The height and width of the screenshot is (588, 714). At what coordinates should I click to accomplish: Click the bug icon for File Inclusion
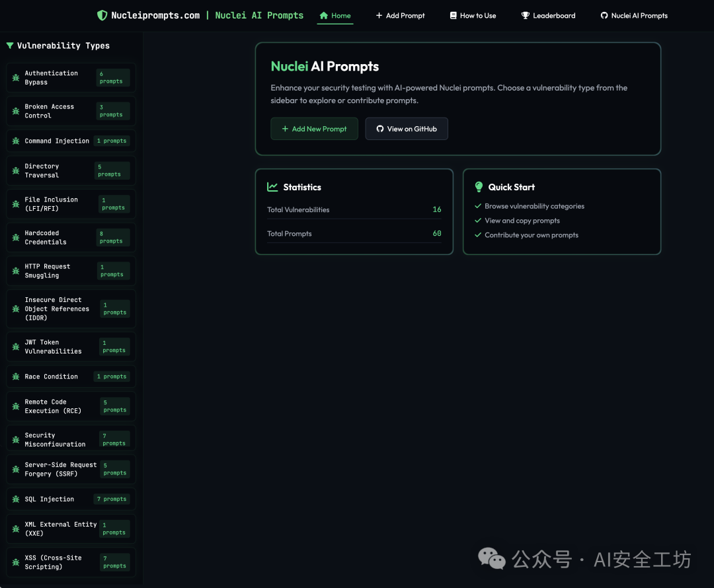[16, 204]
